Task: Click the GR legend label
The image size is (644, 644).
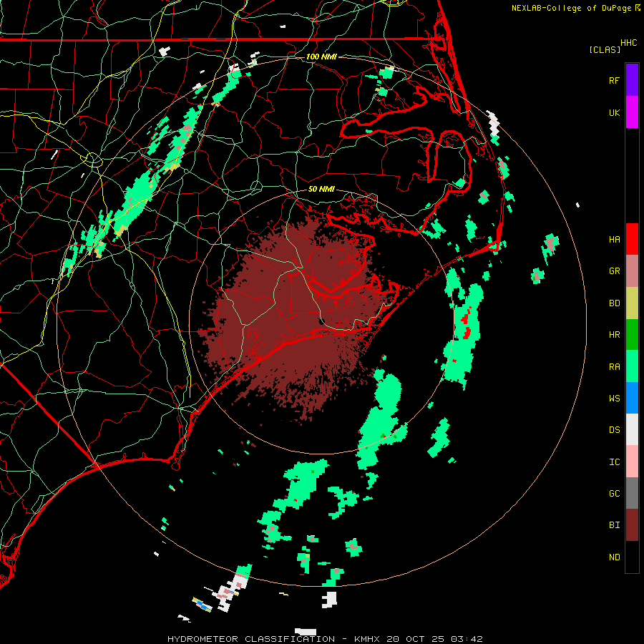Action: coord(614,271)
